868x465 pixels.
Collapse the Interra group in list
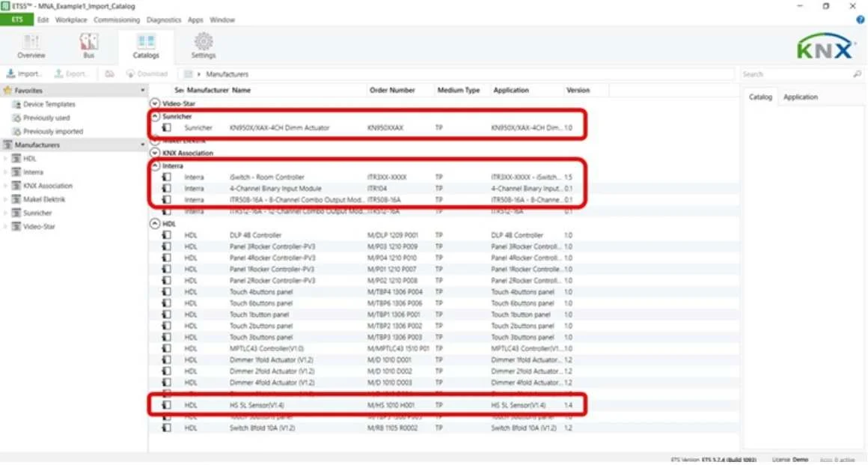pyautogui.click(x=155, y=165)
